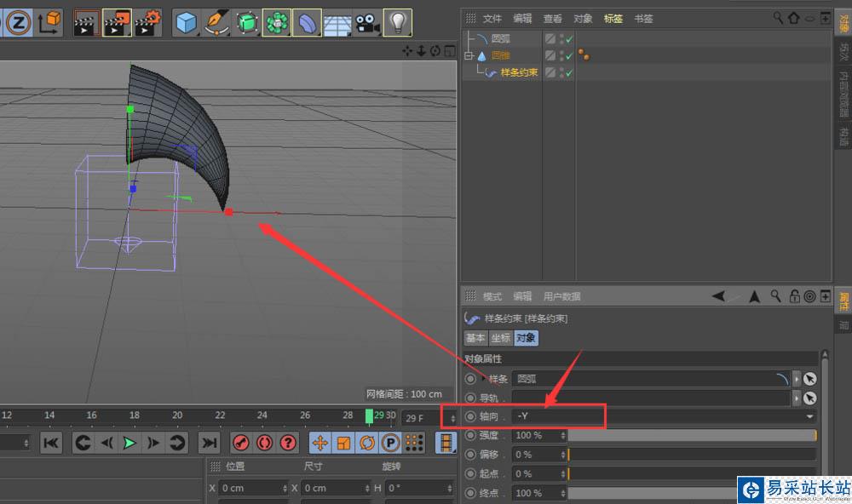Toggle keyframe circle for 偏移 parameter

coord(470,455)
